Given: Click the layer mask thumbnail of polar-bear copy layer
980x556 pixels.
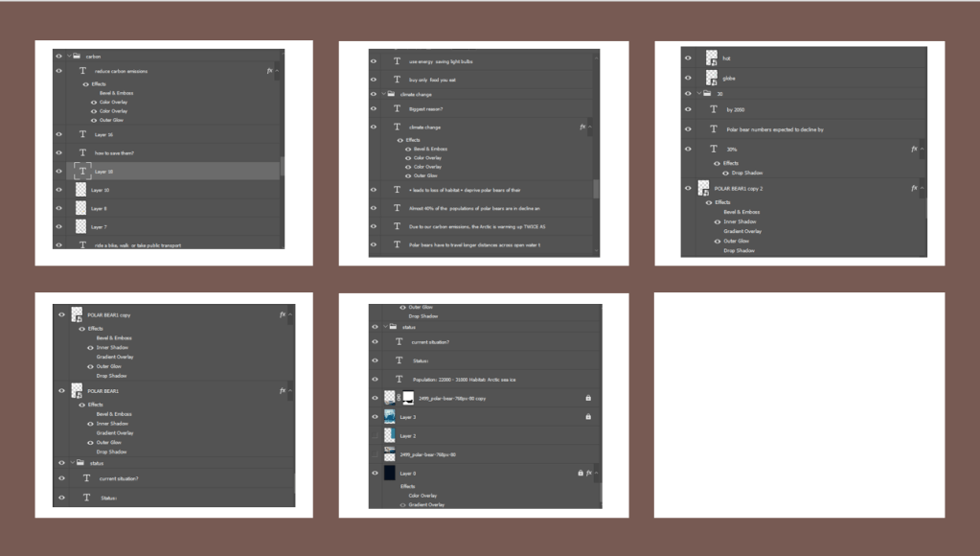Looking at the screenshot, I should [406, 397].
